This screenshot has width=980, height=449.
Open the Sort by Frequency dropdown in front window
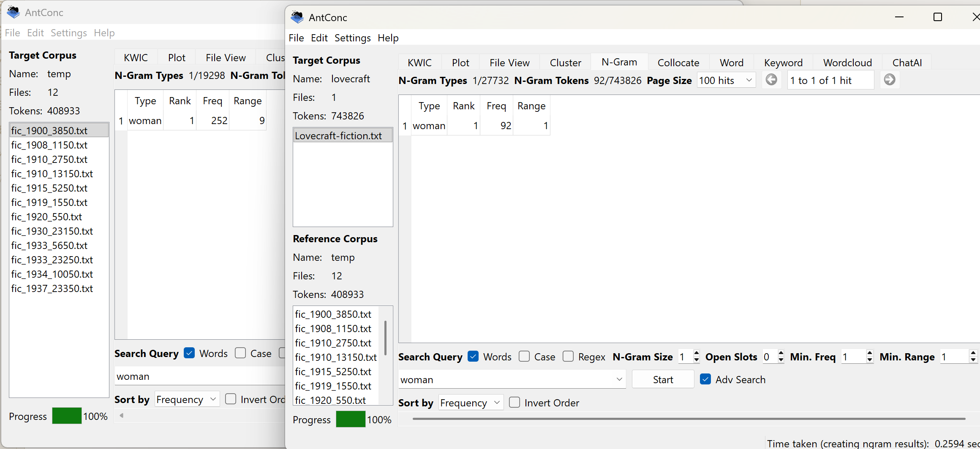(471, 403)
